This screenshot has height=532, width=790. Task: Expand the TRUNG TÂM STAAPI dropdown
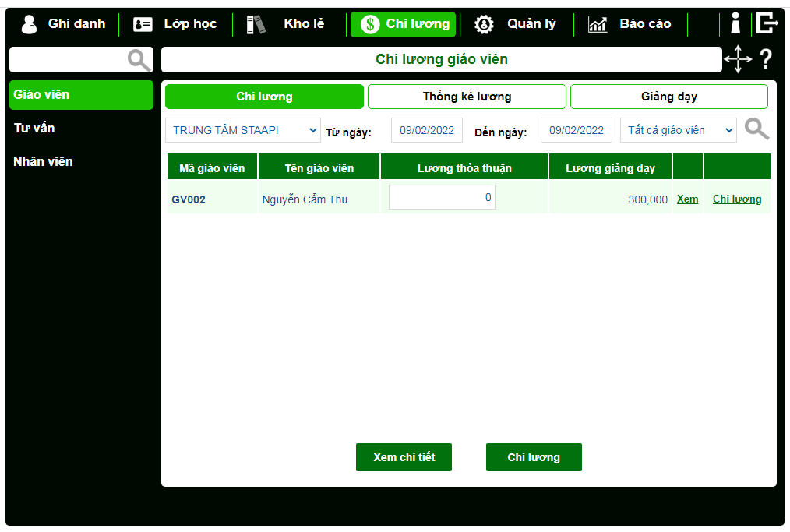[x=242, y=130]
